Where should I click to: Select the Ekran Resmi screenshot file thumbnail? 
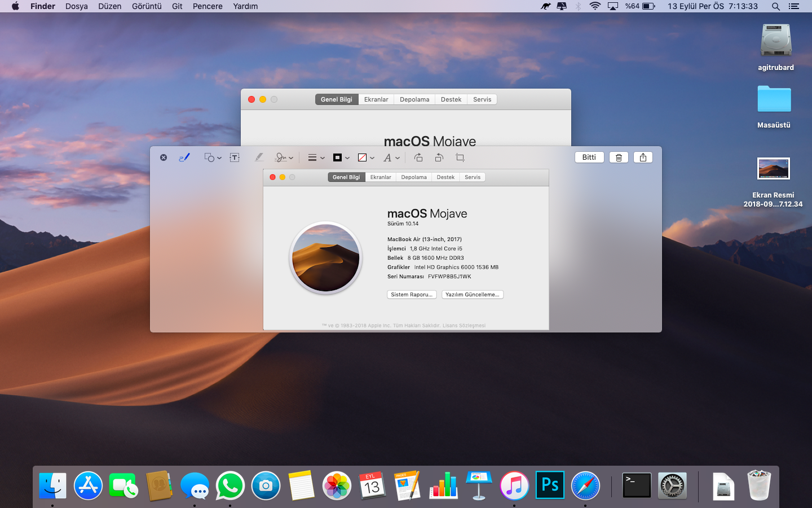773,168
